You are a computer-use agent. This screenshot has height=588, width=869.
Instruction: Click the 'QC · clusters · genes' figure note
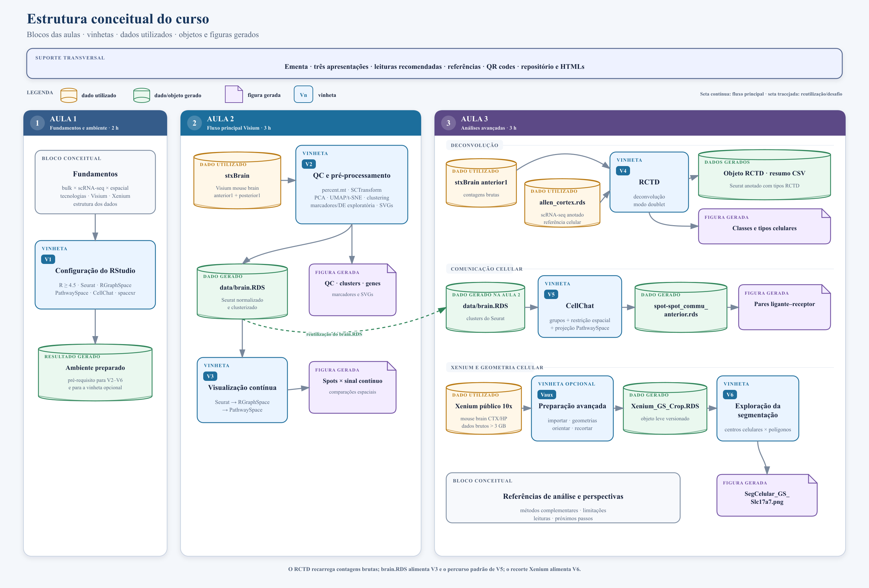click(352, 290)
